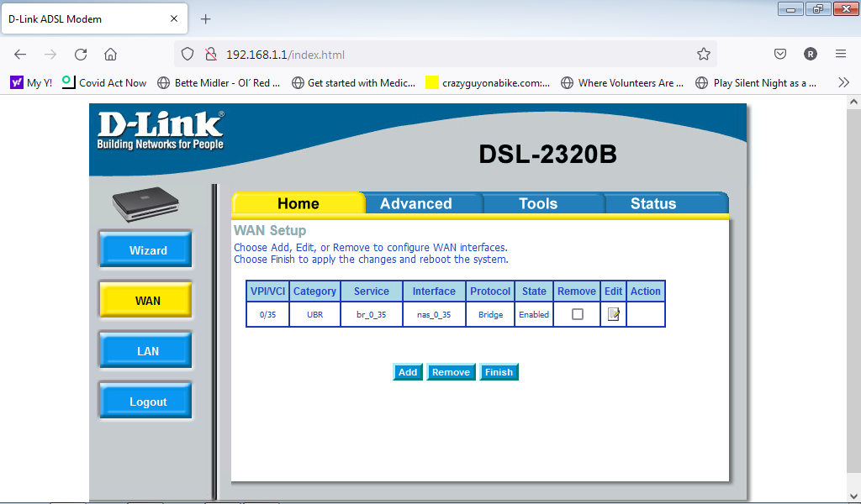Click the Enabled state cell
Screen dimensions: 861x504
(534, 314)
